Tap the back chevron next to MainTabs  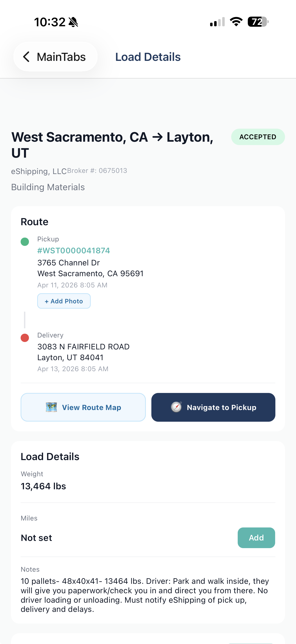(x=26, y=57)
